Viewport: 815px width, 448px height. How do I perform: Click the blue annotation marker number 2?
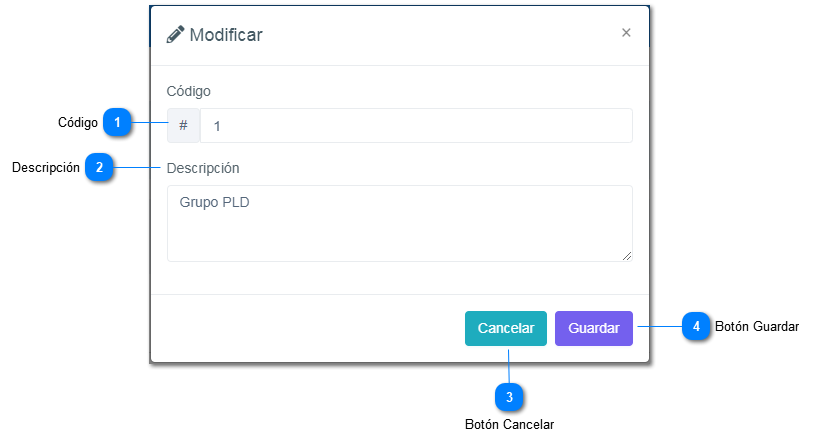point(99,167)
